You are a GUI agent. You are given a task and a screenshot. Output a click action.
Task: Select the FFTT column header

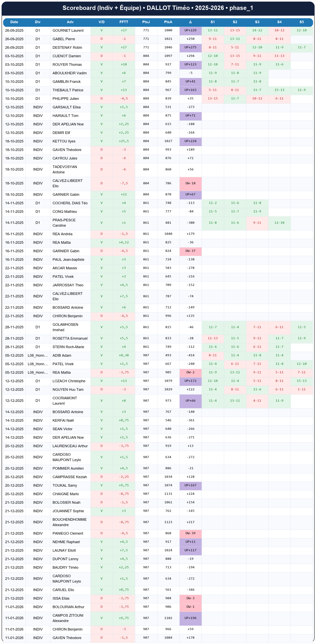click(124, 22)
